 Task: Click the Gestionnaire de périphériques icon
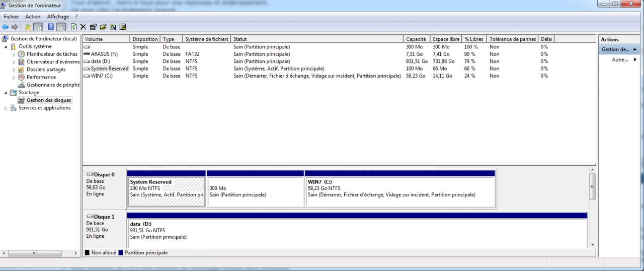22,85
